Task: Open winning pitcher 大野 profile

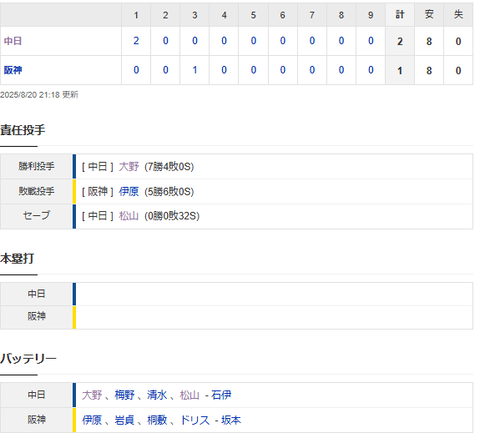Action: [x=129, y=166]
